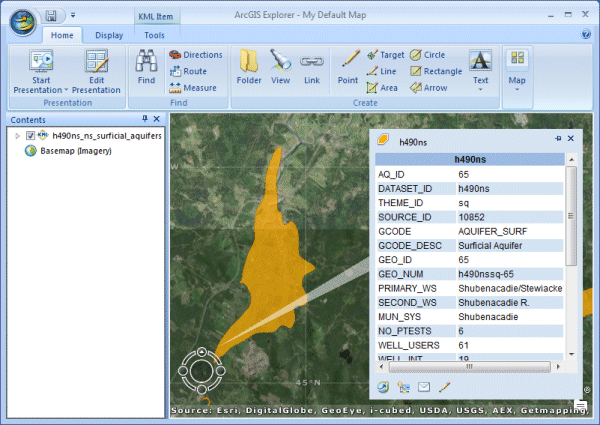Click the h490nssq-65 GEO_NUM value
600x425 pixels.
486,274
